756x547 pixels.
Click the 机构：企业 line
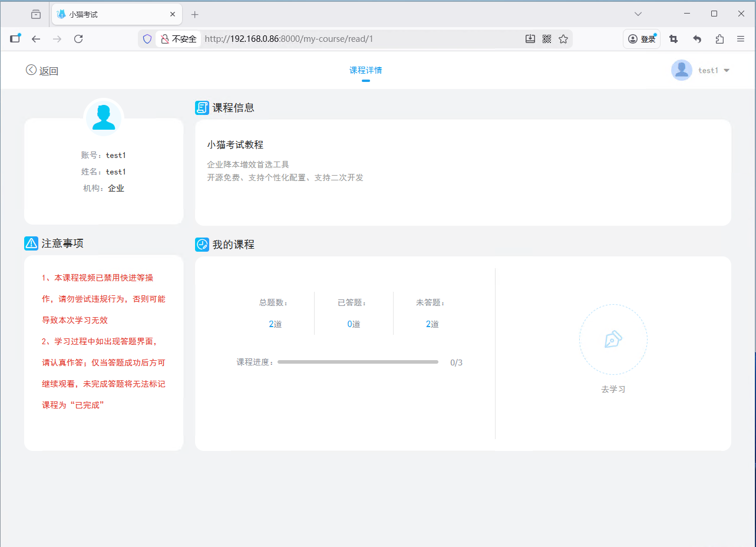coord(104,189)
